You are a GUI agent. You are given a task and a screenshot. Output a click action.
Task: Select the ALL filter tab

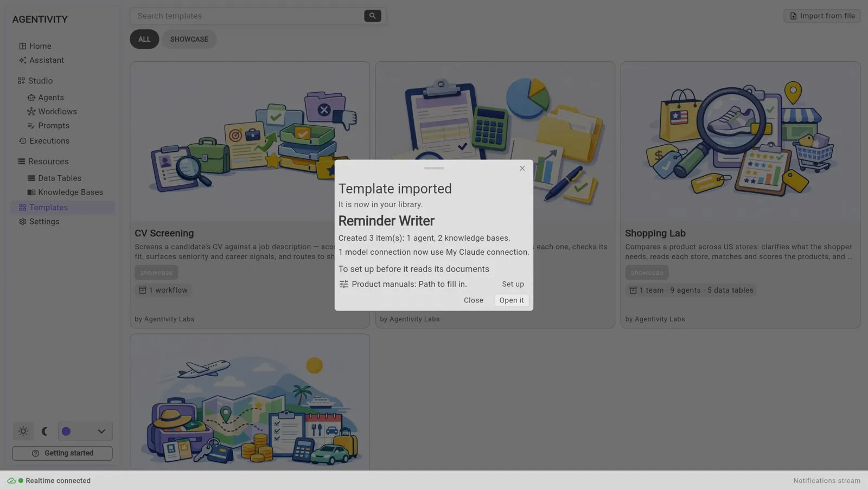[144, 39]
